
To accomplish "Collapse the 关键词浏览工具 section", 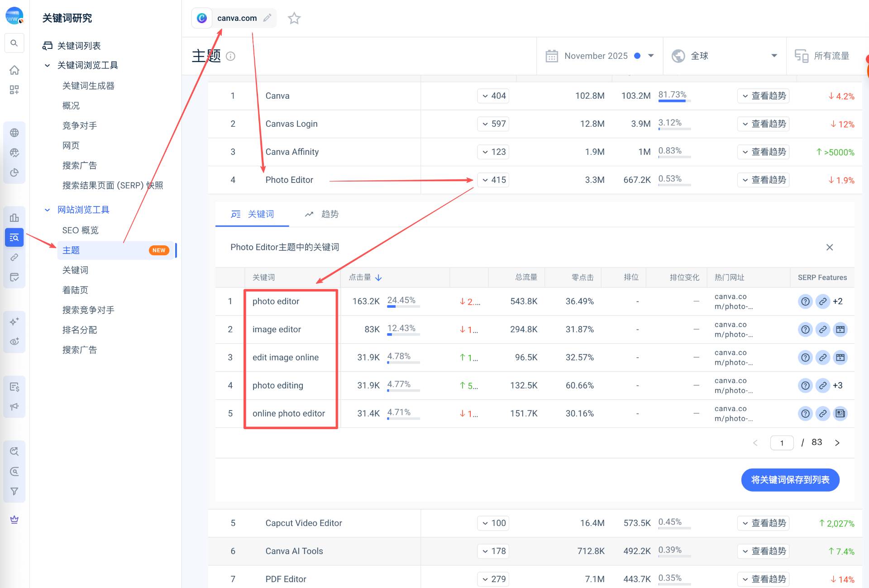I will [x=47, y=65].
